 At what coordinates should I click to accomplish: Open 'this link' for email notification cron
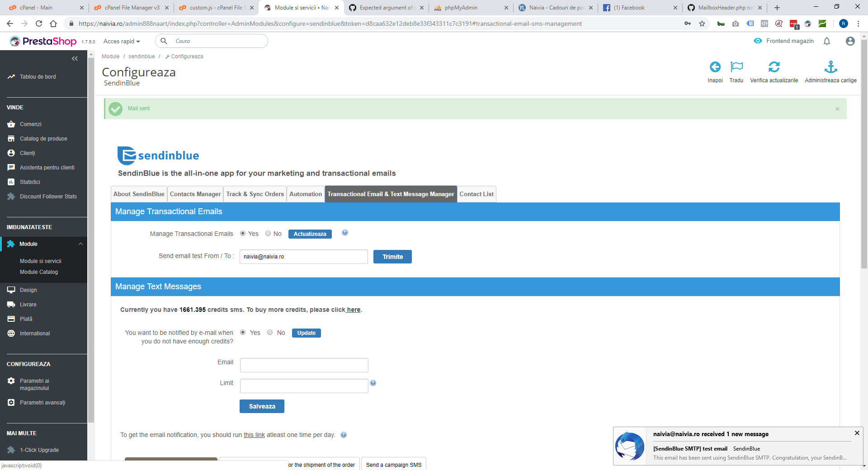pyautogui.click(x=254, y=435)
